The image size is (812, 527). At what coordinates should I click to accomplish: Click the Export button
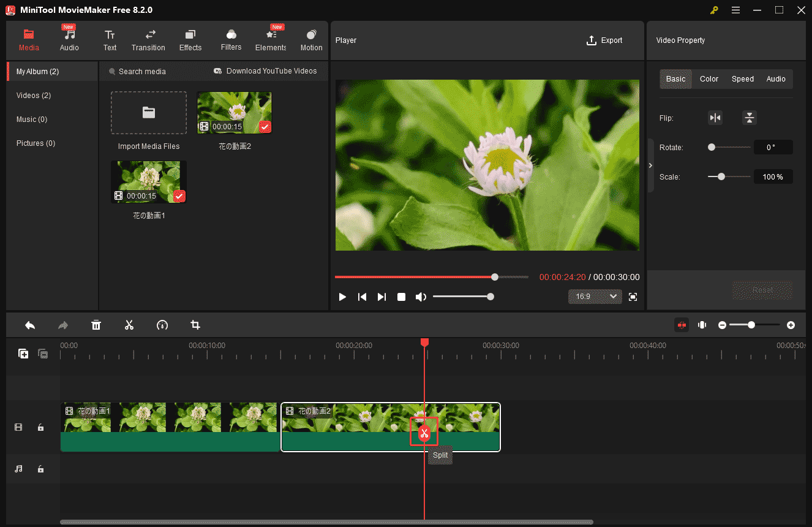(604, 40)
